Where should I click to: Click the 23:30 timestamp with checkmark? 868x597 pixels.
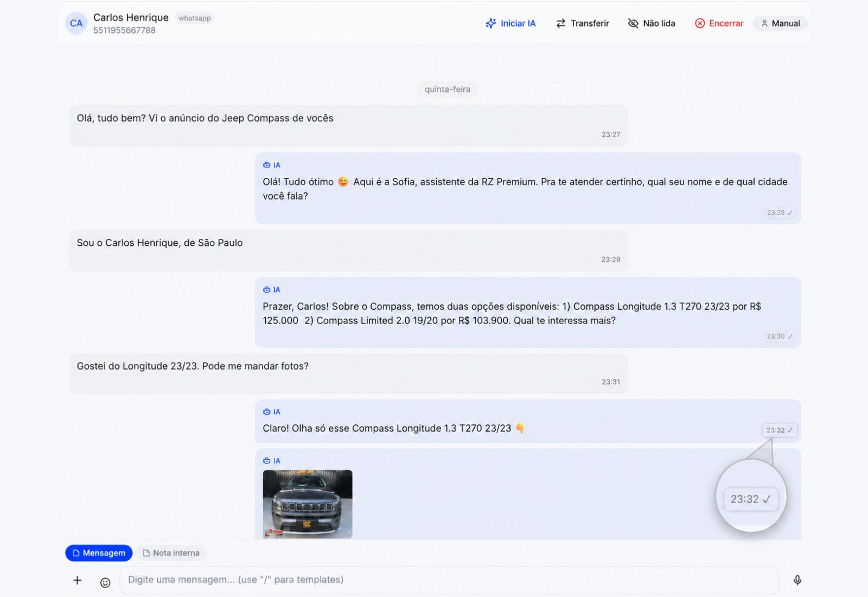click(x=780, y=336)
